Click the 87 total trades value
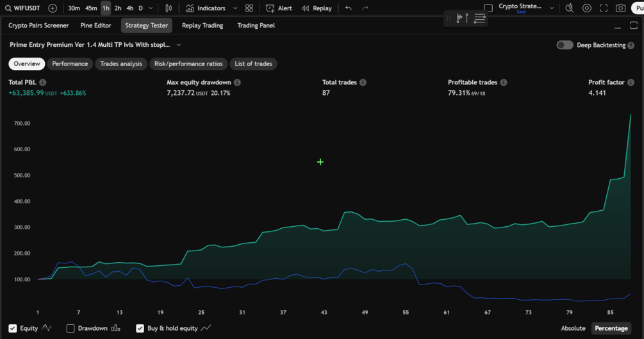 click(326, 93)
